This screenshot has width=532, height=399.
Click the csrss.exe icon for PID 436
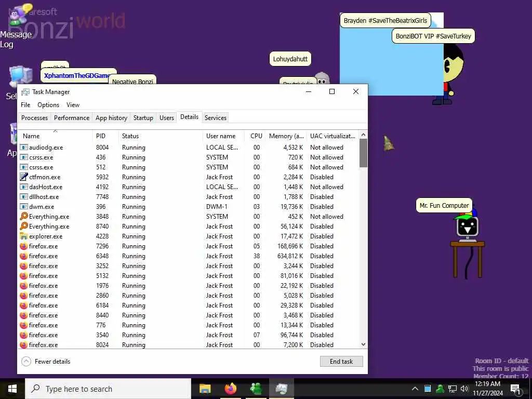pos(24,157)
